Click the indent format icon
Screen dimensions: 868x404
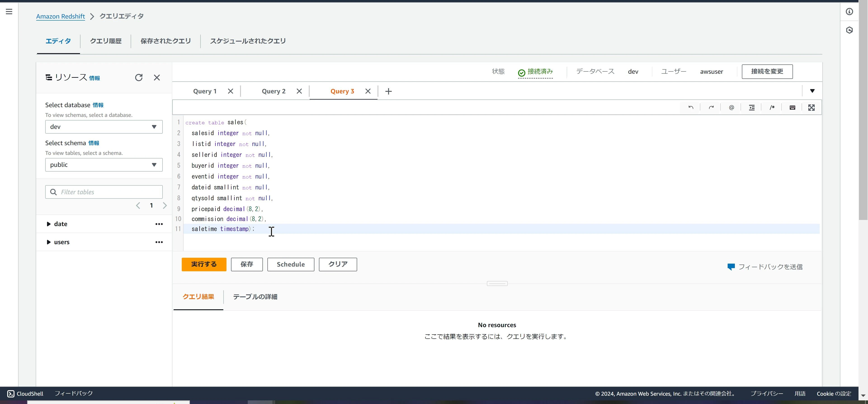[752, 107]
